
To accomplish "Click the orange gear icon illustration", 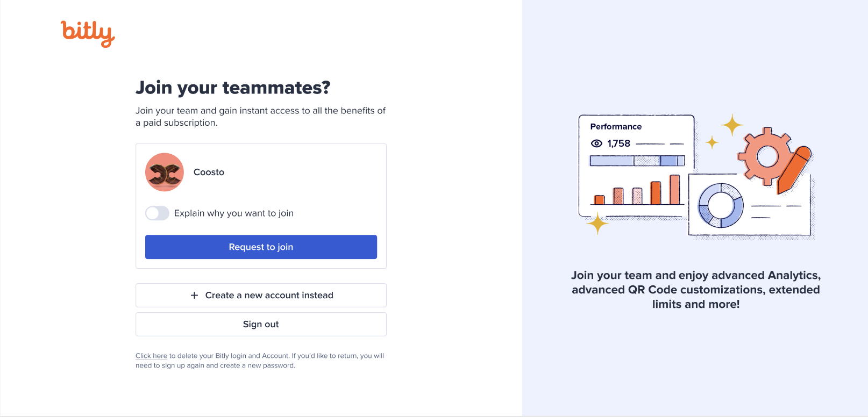I will tap(767, 156).
